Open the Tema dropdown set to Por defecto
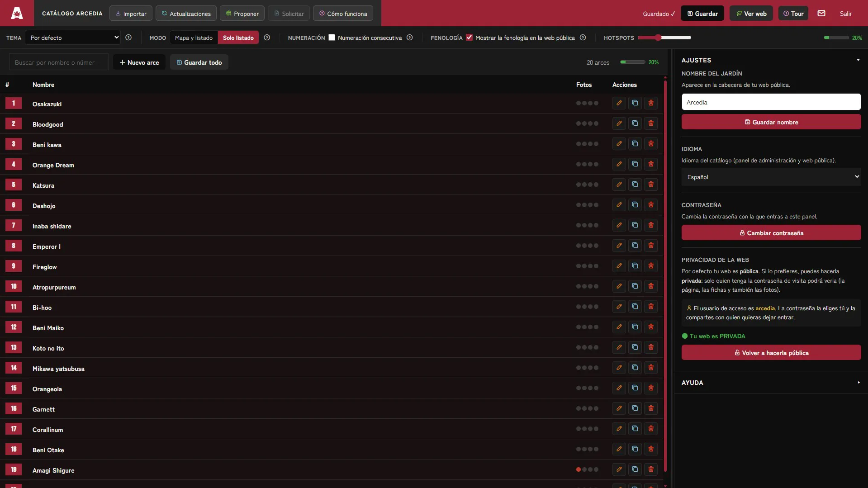868x488 pixels. [x=73, y=38]
